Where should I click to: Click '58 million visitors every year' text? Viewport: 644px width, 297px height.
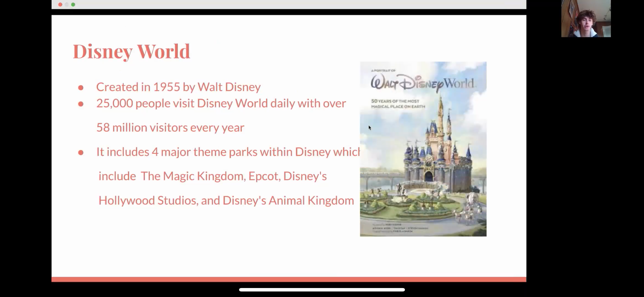point(170,128)
